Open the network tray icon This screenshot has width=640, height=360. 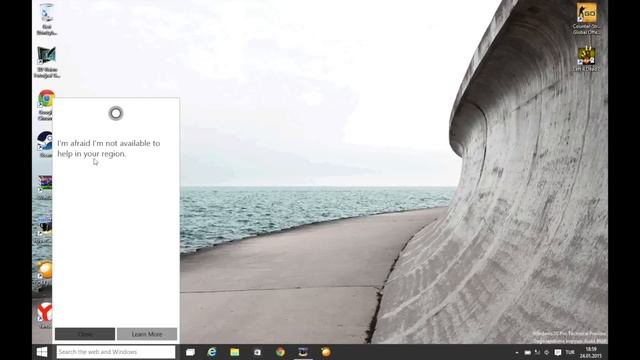coord(537,352)
